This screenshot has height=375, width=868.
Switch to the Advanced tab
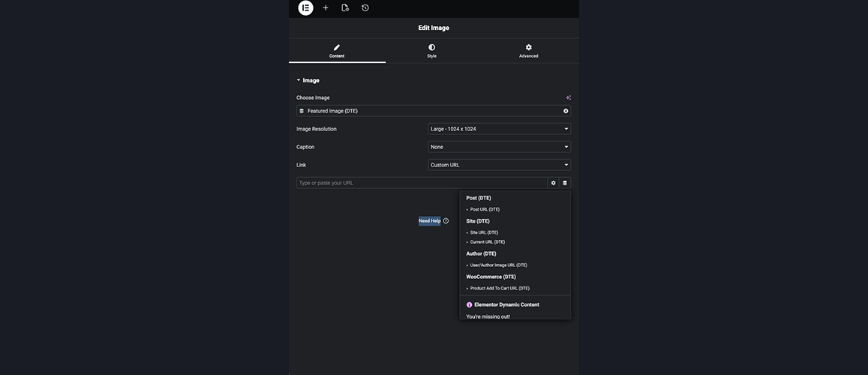pos(528,51)
